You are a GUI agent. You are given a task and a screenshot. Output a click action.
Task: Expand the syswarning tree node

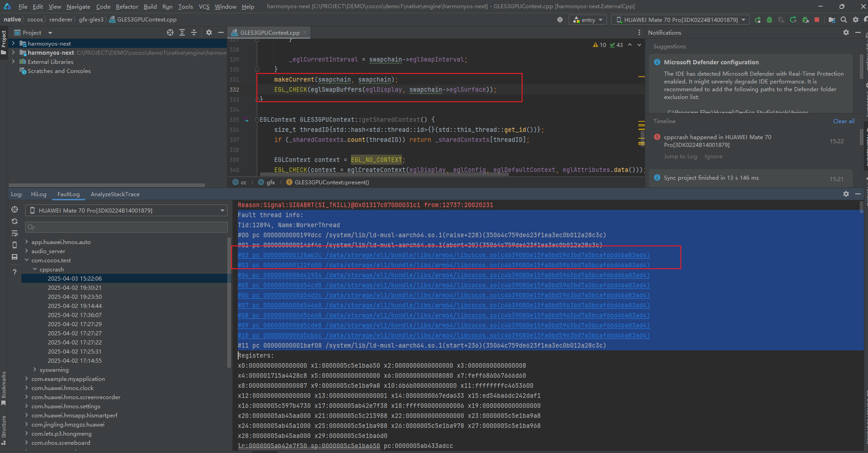pyautogui.click(x=35, y=370)
